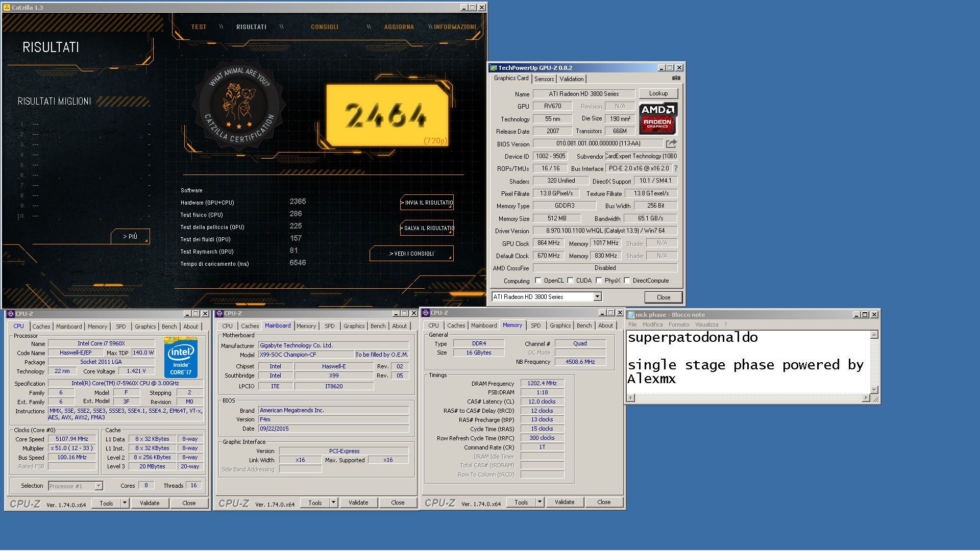Click the Bus Interface question mark help icon
The width and height of the screenshot is (980, 551).
676,168
